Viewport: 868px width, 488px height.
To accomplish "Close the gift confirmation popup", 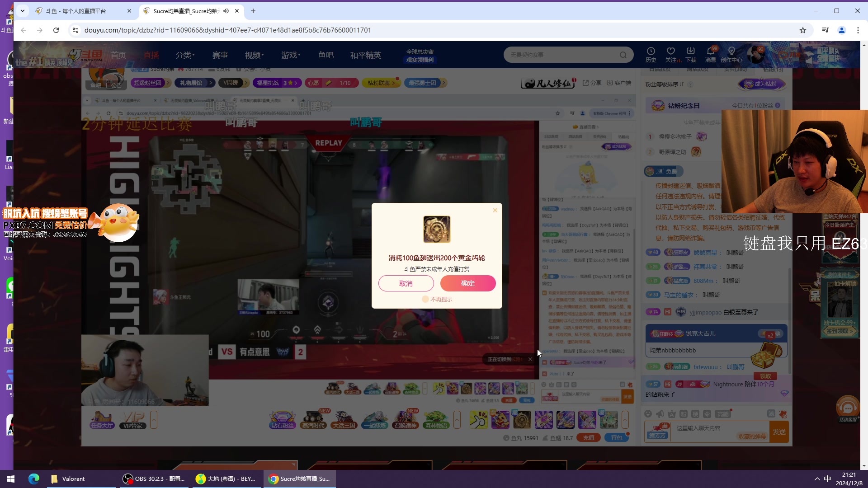I will (x=495, y=210).
